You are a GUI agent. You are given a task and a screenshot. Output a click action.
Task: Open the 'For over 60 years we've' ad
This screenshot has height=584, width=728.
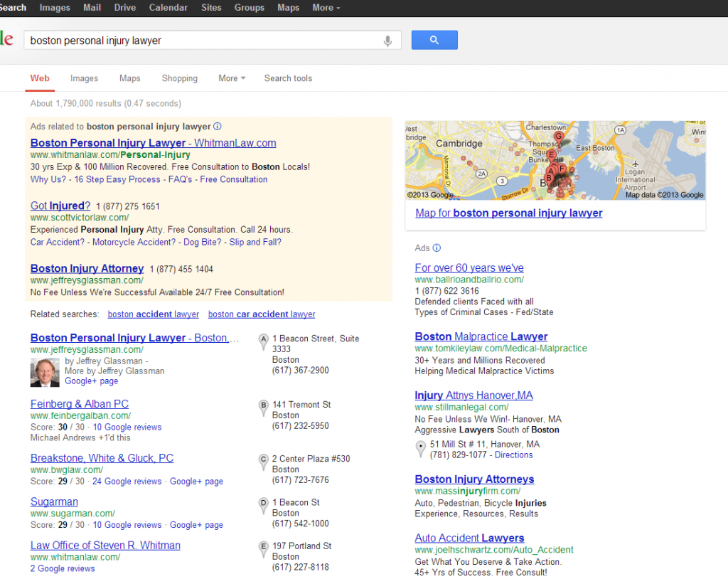[x=469, y=268]
